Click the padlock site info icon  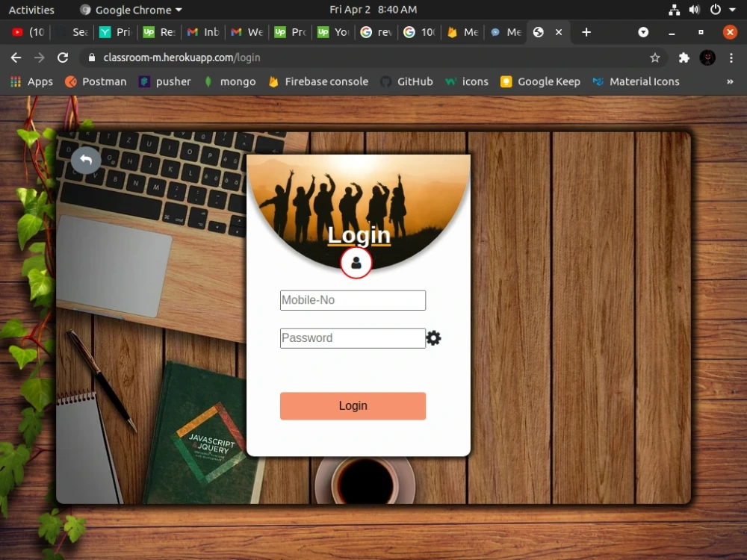click(x=92, y=57)
